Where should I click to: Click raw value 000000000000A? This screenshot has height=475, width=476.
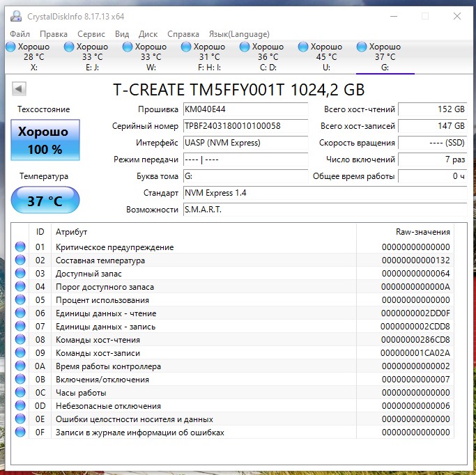coord(415,287)
